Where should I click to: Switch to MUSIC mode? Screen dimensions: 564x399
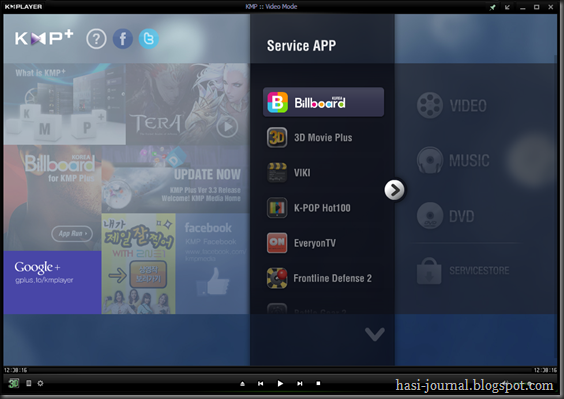[453, 160]
